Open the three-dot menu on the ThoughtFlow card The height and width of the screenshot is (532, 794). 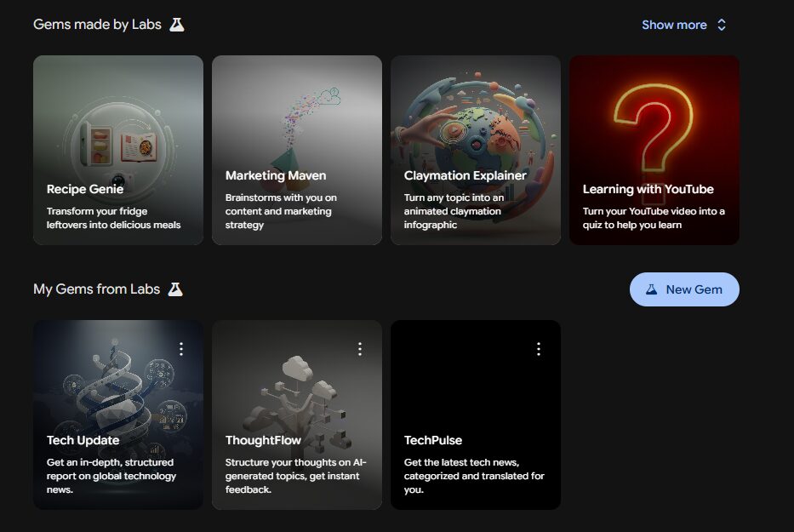[x=359, y=348]
